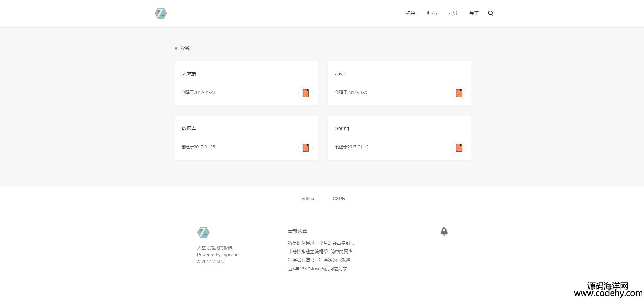Open the 归档 menu item

click(432, 13)
